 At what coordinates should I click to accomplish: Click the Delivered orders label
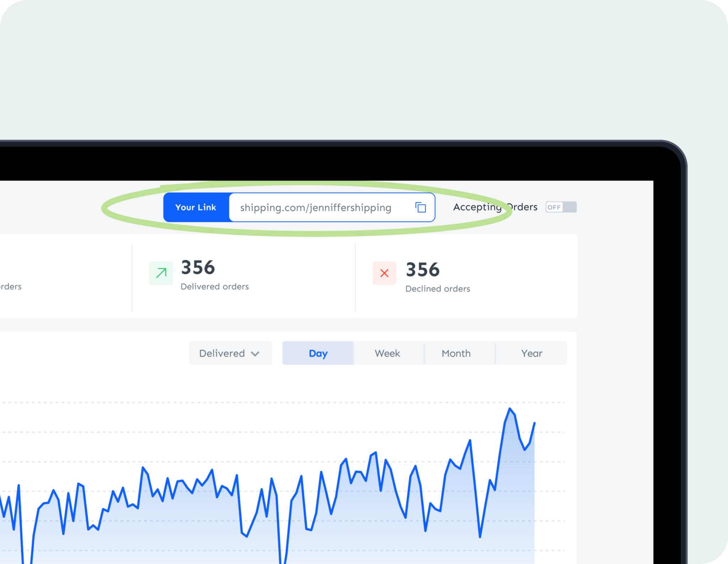(215, 287)
